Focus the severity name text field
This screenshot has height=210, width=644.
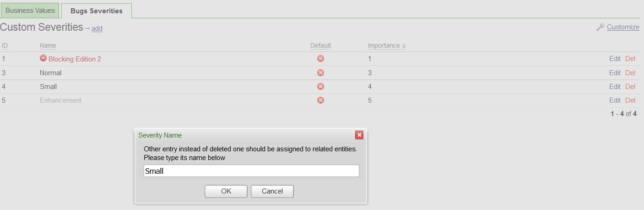(251, 171)
